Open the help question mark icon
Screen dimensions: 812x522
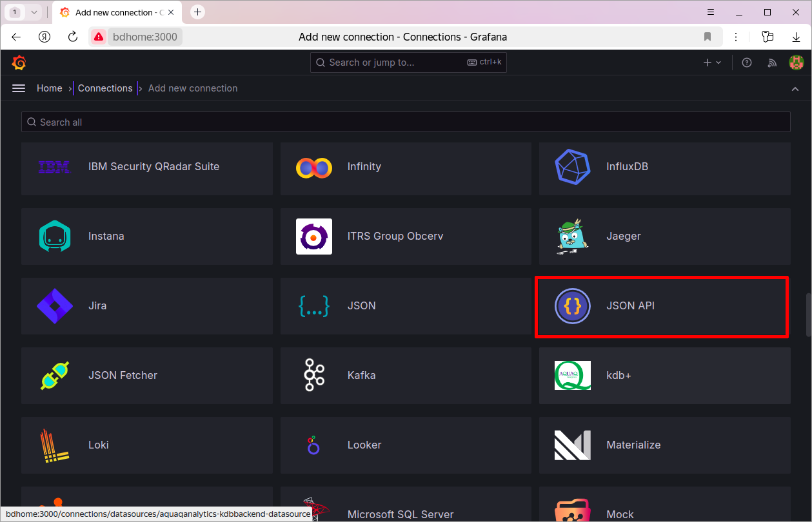[747, 63]
